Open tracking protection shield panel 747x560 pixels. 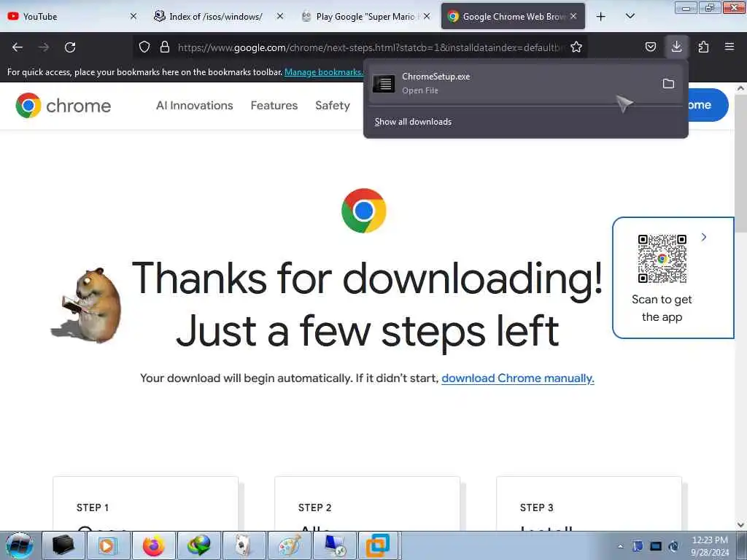144,47
